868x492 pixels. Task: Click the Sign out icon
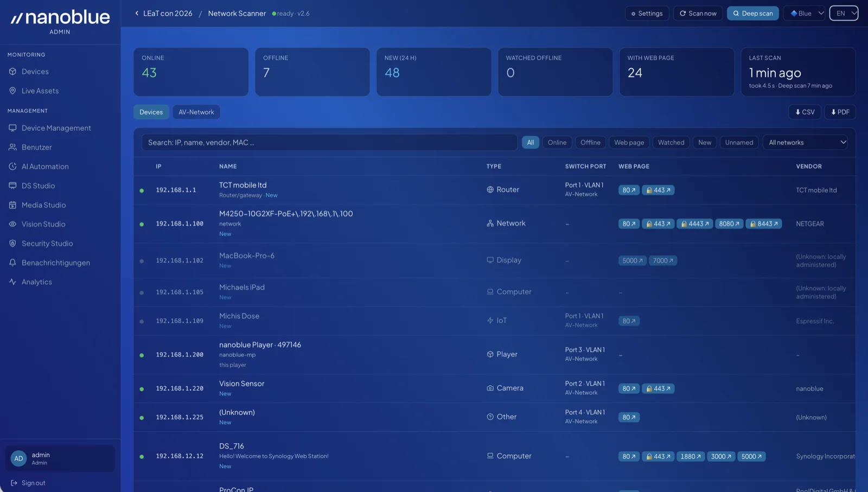pos(14,483)
